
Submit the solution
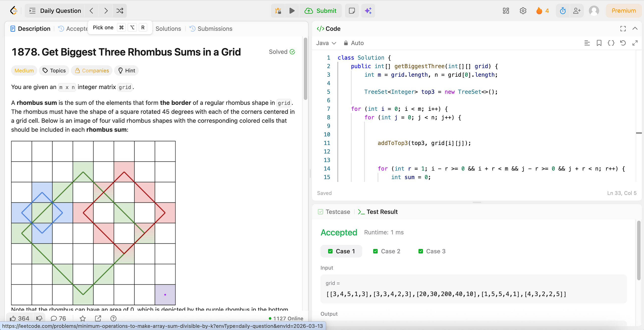pyautogui.click(x=321, y=11)
